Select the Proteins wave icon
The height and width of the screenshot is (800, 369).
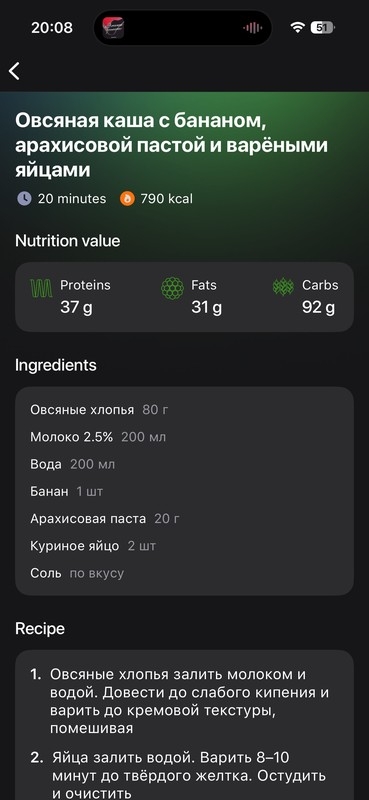[41, 289]
